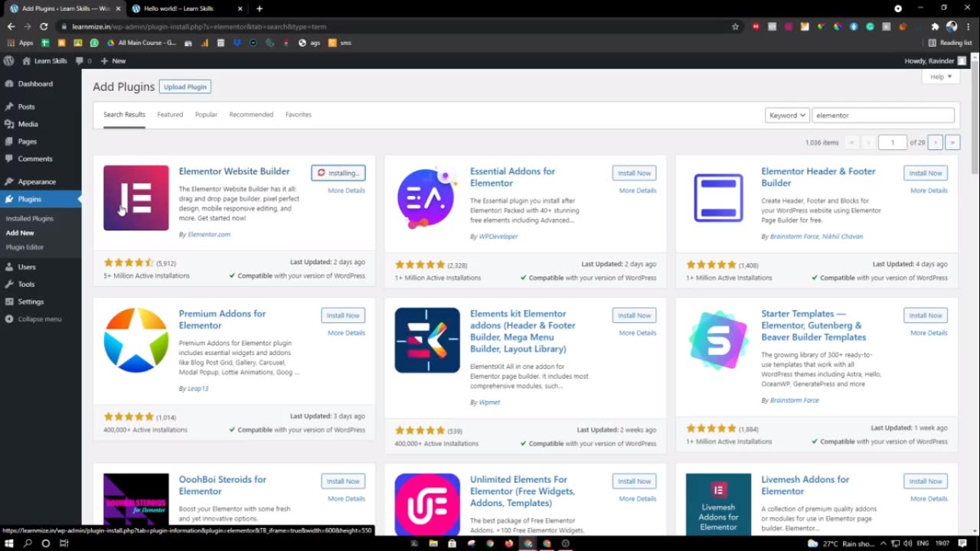Install Elements kit Elementor addons

coord(634,315)
